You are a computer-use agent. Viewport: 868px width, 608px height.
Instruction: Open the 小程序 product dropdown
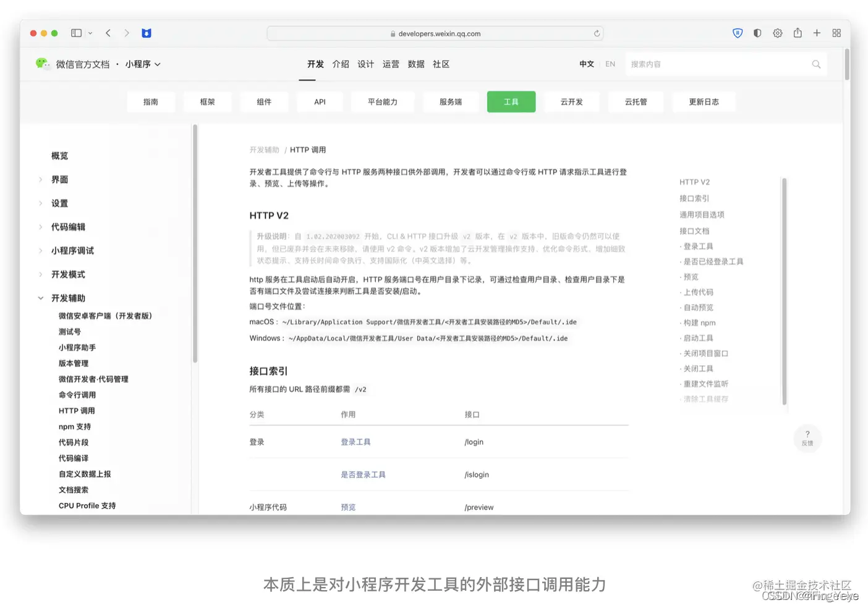click(143, 64)
